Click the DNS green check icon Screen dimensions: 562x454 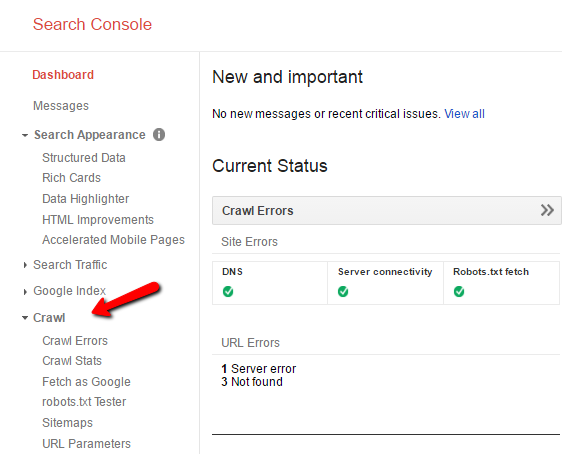pos(228,292)
